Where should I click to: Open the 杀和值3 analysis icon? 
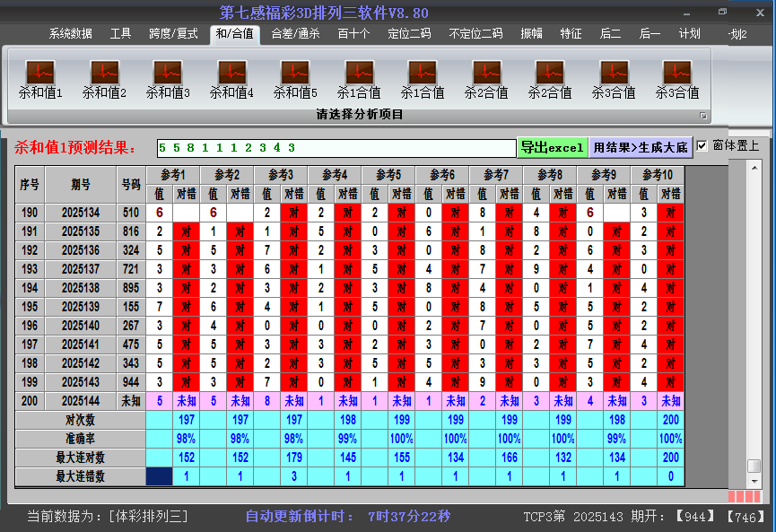tap(168, 79)
